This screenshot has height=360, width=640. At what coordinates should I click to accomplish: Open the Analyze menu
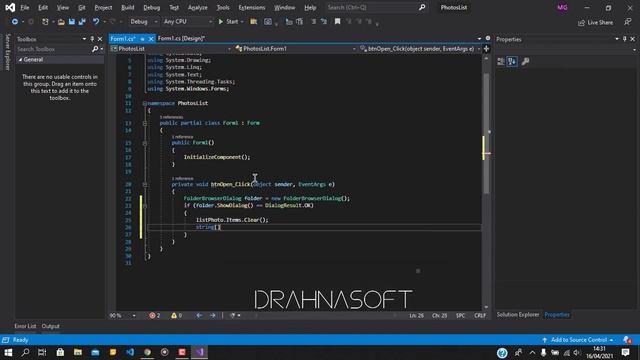pos(198,7)
